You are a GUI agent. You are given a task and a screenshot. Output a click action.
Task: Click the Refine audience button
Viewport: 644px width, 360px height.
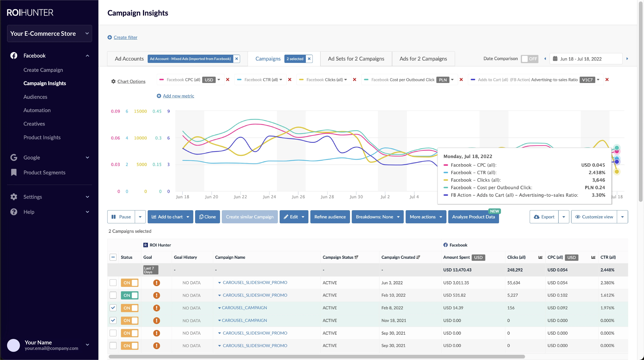(x=330, y=217)
